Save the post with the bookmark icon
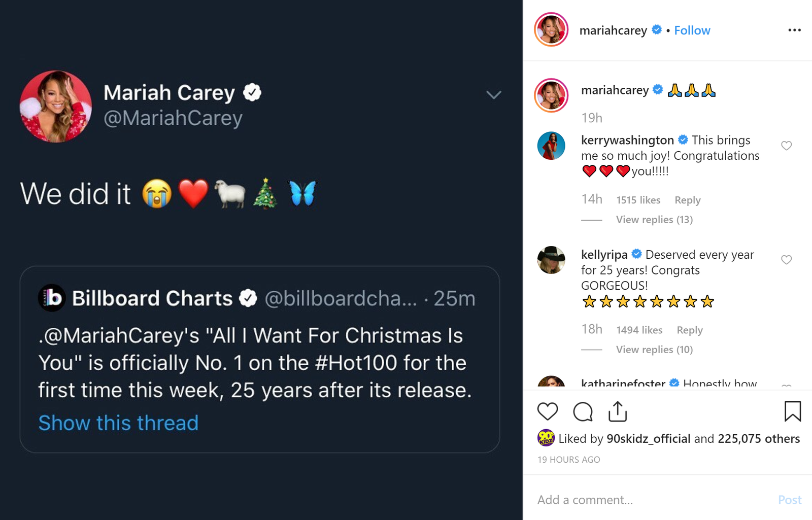Image resolution: width=812 pixels, height=520 pixels. (793, 412)
